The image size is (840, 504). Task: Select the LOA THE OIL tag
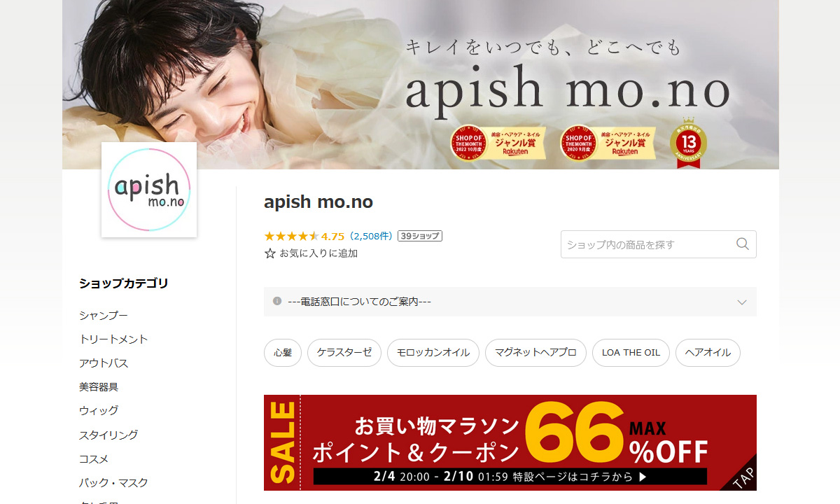[631, 353]
